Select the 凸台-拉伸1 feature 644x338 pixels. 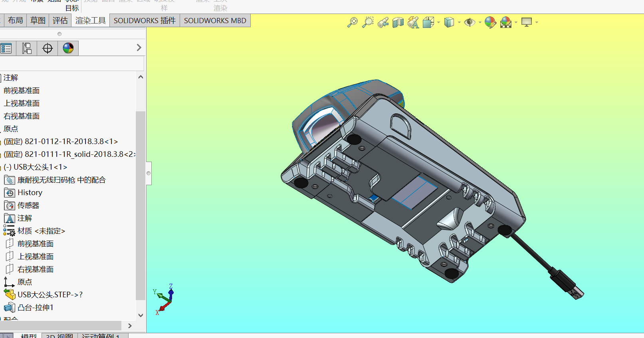coord(36,308)
